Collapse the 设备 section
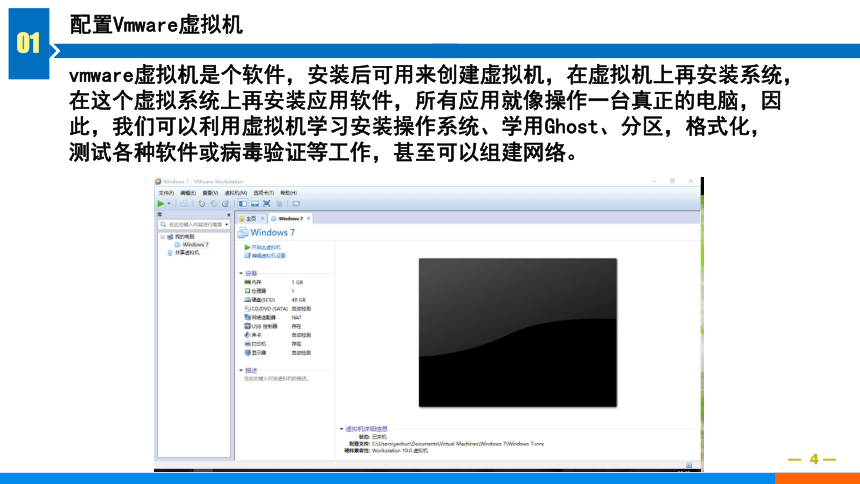 pyautogui.click(x=241, y=273)
